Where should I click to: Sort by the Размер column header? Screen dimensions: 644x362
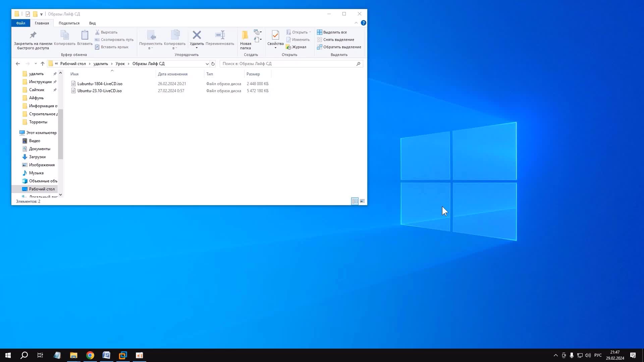coord(253,74)
